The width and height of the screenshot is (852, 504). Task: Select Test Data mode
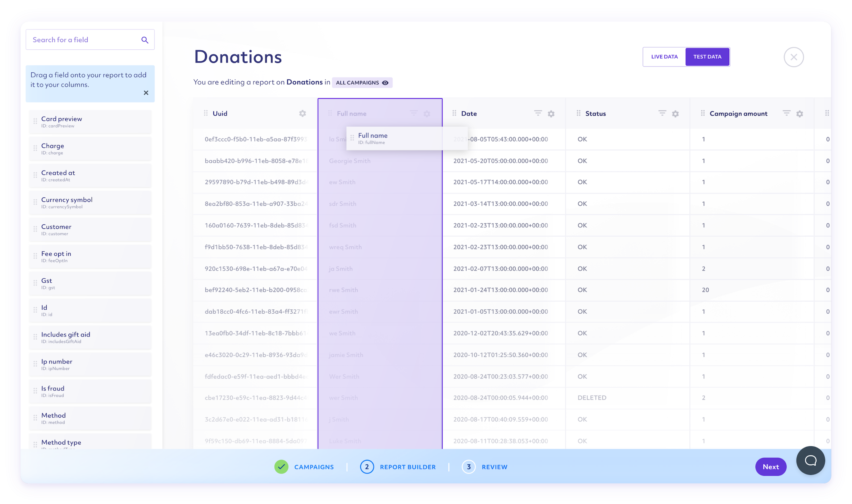(707, 57)
